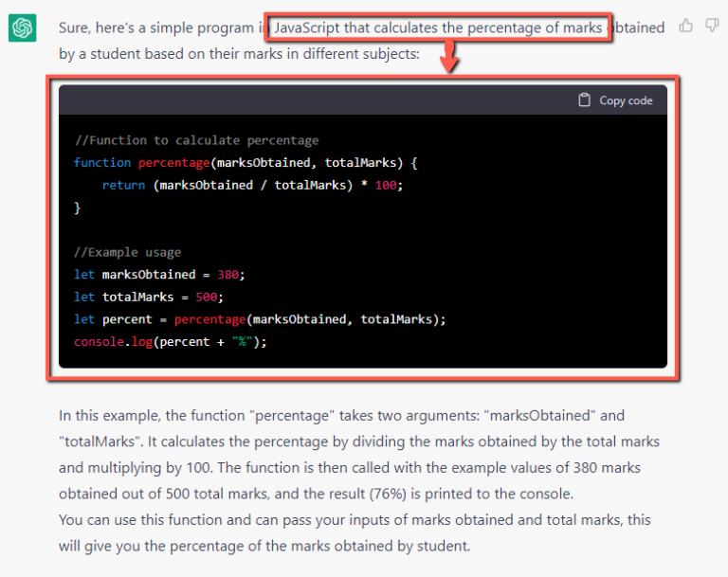Click the green "%" string literal
The height and width of the screenshot is (577, 728).
pyautogui.click(x=241, y=342)
